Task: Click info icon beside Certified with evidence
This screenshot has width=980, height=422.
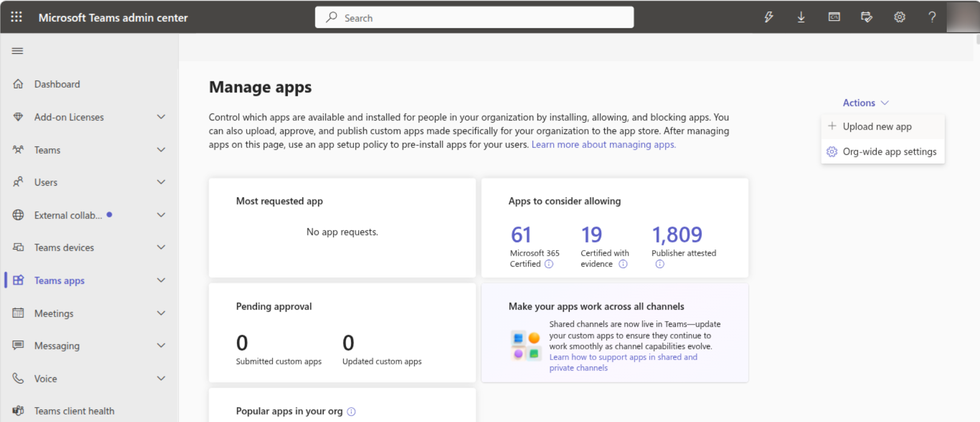Action: tap(623, 264)
